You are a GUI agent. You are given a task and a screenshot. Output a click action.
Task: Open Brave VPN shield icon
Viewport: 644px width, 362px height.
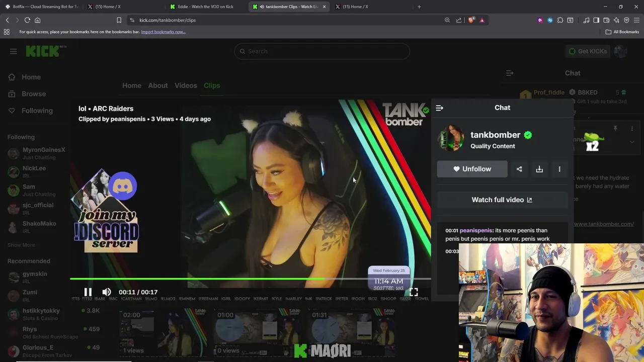point(626,20)
